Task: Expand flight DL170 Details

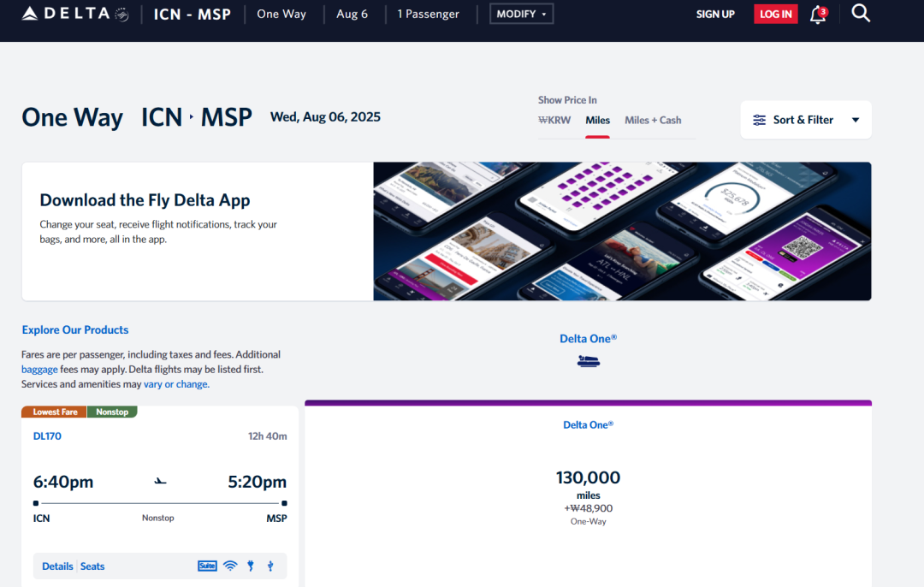Action: coord(57,566)
